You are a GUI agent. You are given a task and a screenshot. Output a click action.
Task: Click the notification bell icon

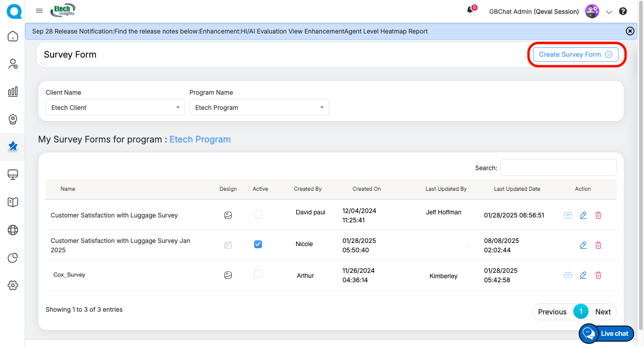(x=470, y=10)
